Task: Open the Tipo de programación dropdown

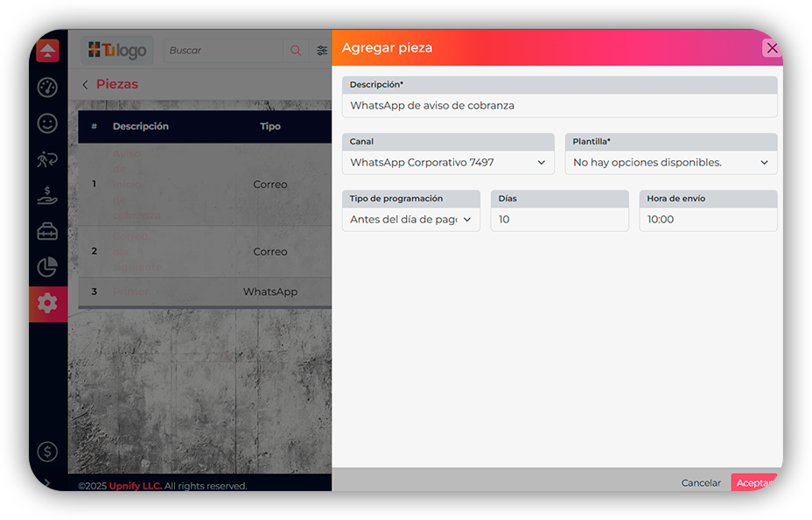Action: tap(410, 218)
